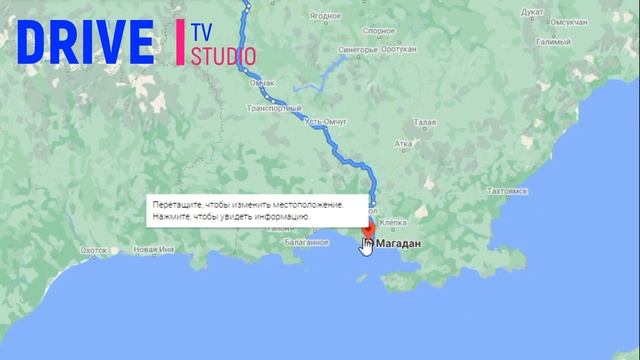The height and width of the screenshot is (360, 640).
Task: Select the Магадан city label
Action: (x=398, y=244)
